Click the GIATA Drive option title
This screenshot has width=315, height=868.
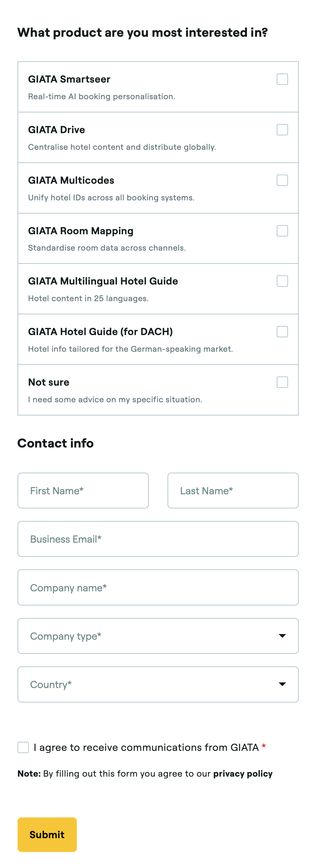pyautogui.click(x=56, y=130)
